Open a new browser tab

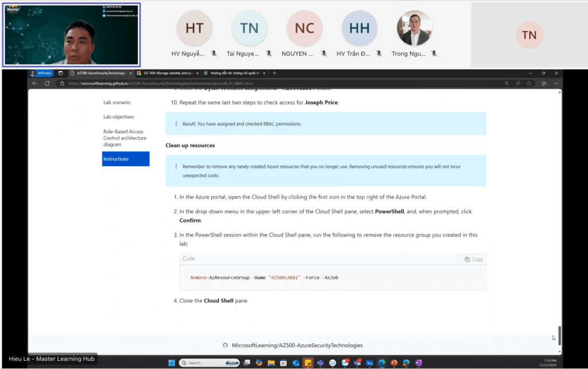click(x=274, y=73)
